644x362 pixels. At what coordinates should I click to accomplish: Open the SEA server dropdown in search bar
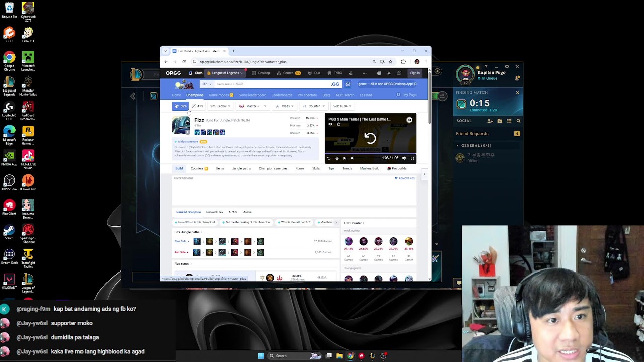pos(207,84)
